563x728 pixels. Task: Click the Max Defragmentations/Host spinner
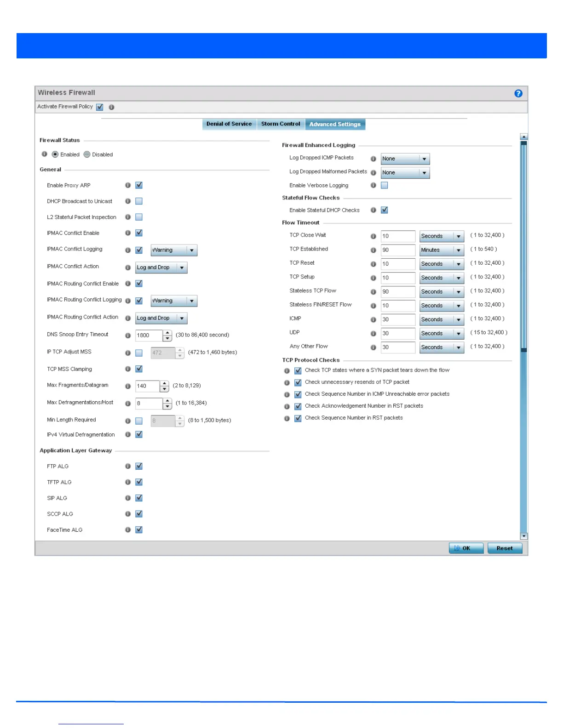pos(167,404)
